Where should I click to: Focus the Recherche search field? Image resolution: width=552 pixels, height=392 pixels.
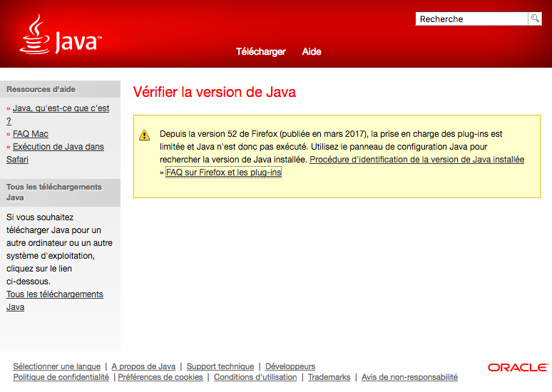pyautogui.click(x=471, y=19)
